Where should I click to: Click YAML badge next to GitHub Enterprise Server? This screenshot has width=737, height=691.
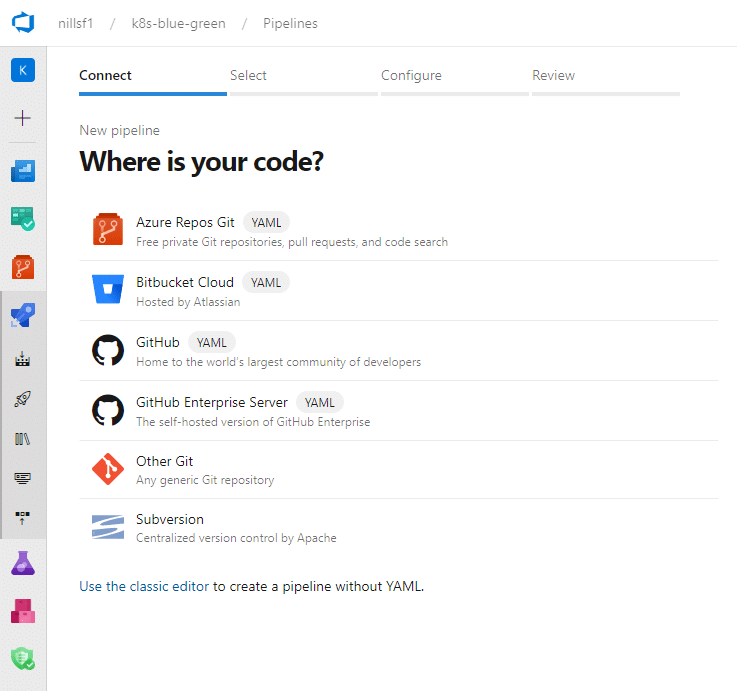[320, 402]
